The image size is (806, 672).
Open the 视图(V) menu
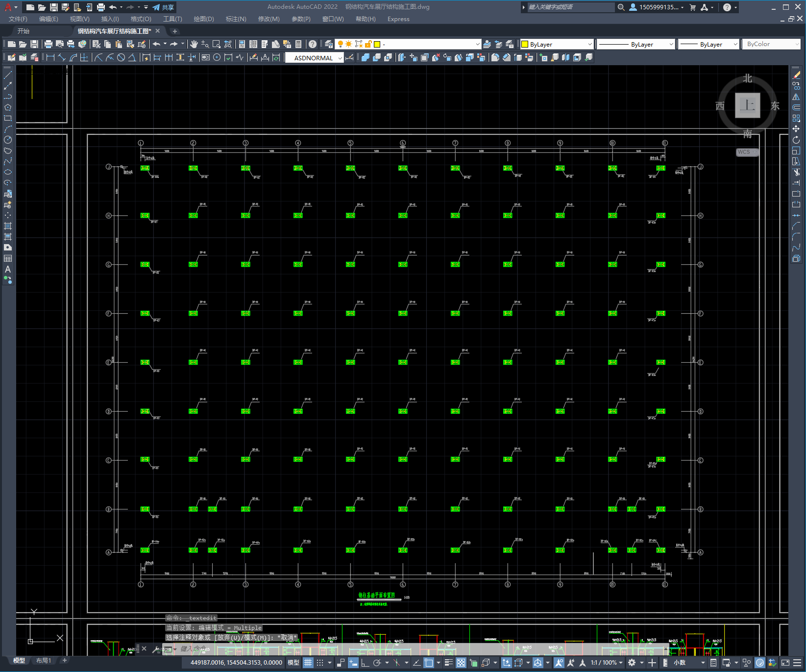coord(79,19)
